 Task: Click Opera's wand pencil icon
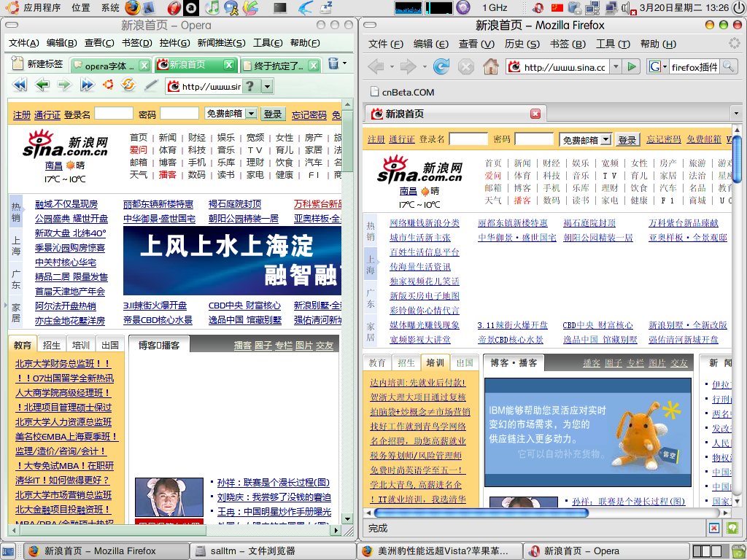pyautogui.click(x=150, y=85)
